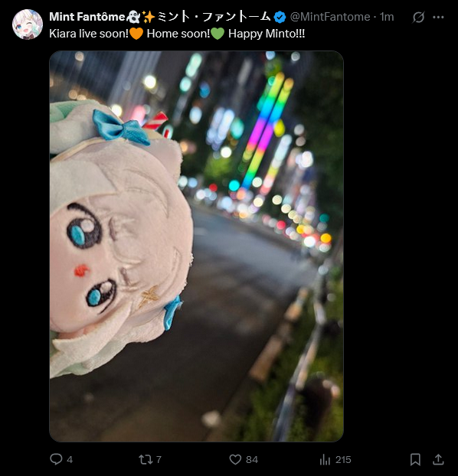
Task: Click the 1m timestamp
Action: [387, 17]
